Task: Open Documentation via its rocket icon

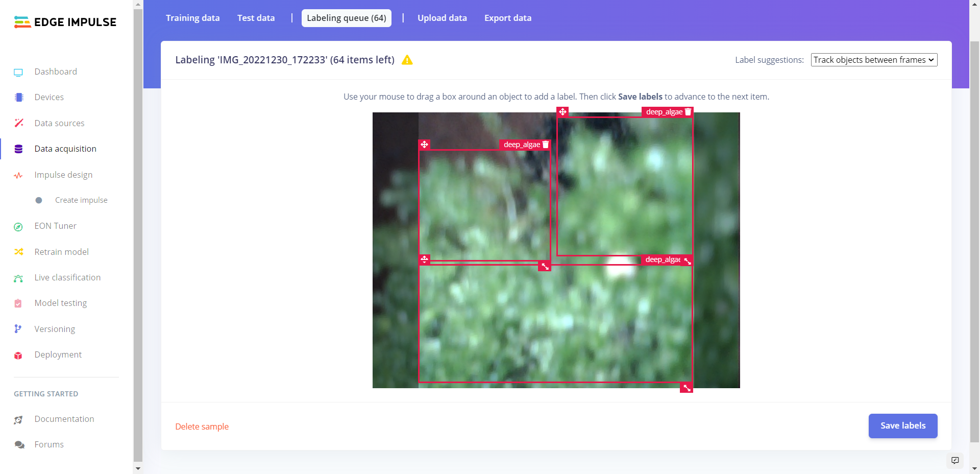Action: point(18,419)
